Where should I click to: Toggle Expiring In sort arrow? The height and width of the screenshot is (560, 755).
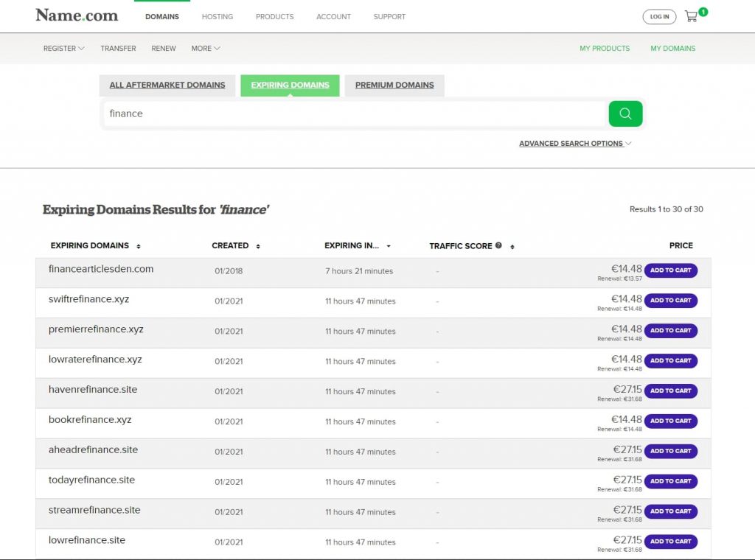tap(389, 246)
